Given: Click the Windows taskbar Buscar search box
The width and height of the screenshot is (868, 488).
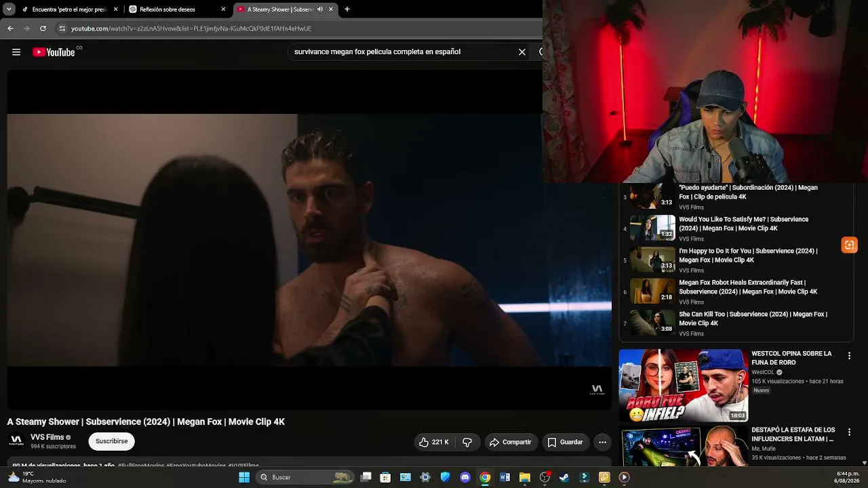Looking at the screenshot, I should click(305, 477).
